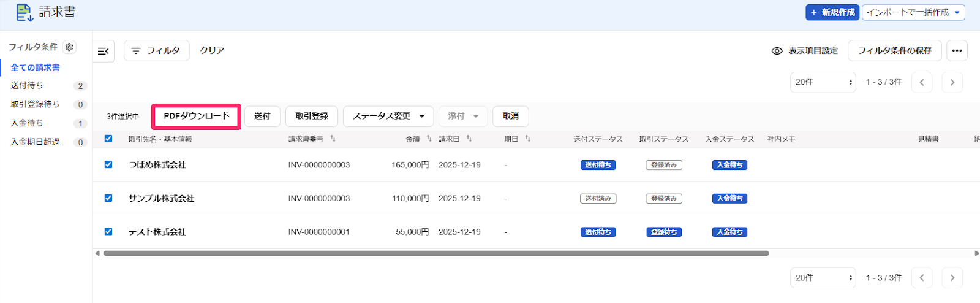This screenshot has height=303, width=980.
Task: Click 取引先名・基本情報 column header
Action: [160, 140]
